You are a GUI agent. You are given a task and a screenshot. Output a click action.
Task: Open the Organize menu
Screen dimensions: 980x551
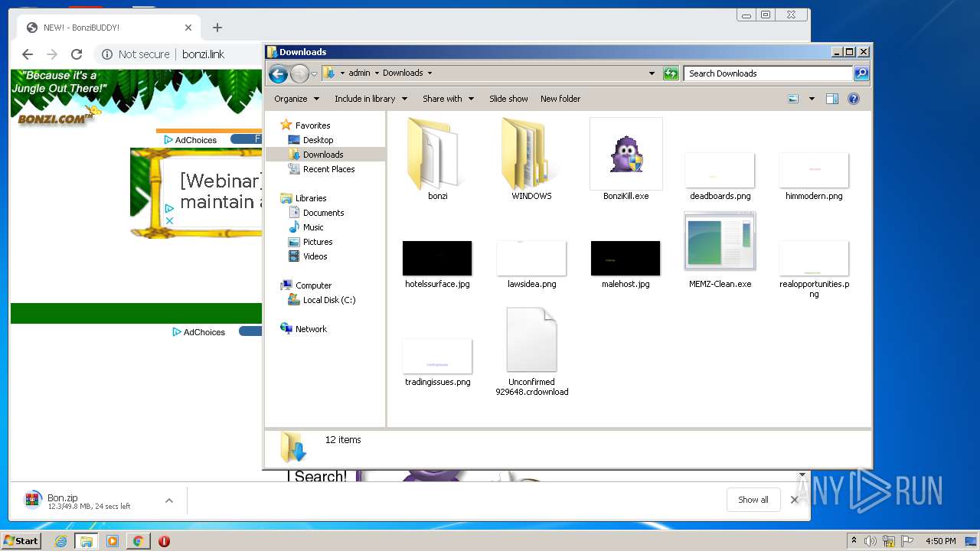click(x=296, y=99)
